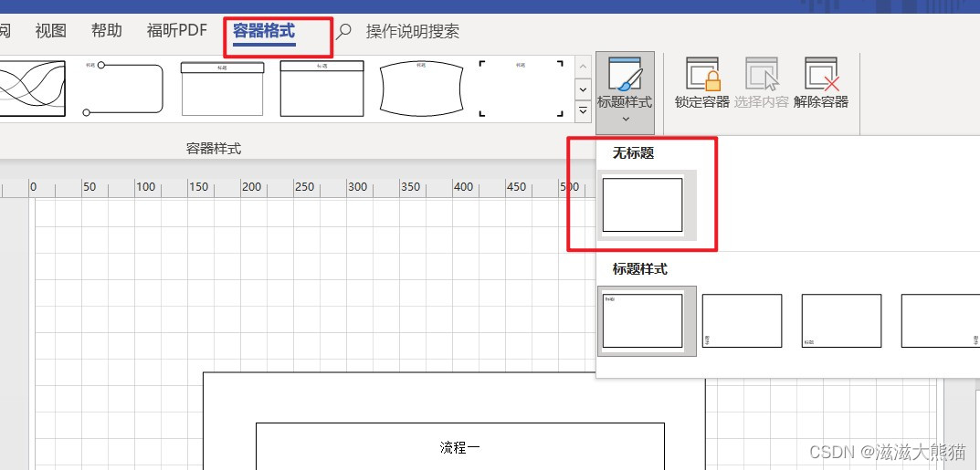
Task: Pick the heading style with bottom-right vertical title
Action: (x=941, y=321)
